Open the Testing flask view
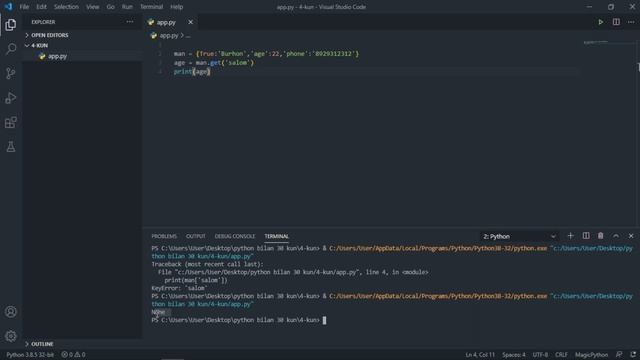 pos(11,147)
